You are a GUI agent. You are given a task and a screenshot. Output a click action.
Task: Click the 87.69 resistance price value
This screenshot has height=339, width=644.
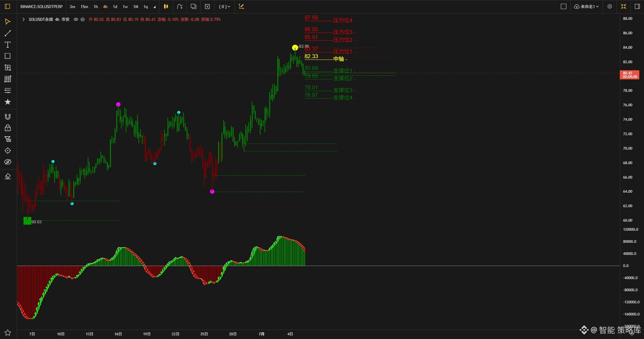point(311,18)
